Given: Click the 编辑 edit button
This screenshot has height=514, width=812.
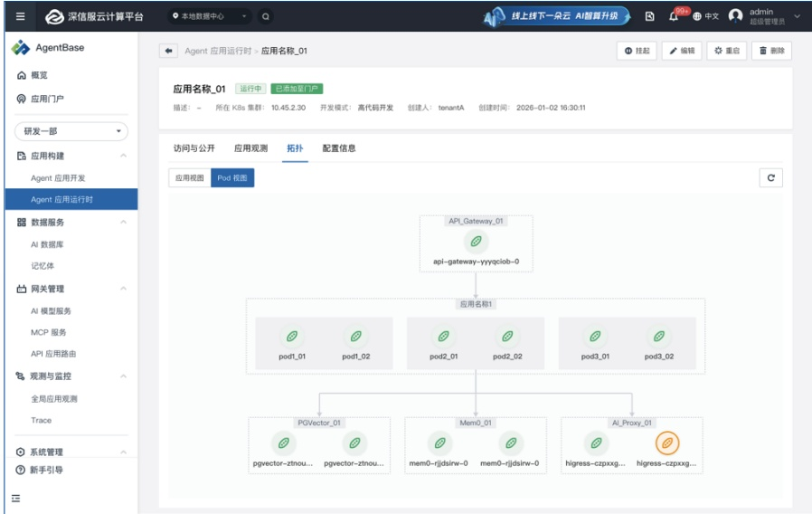Looking at the screenshot, I should 682,51.
